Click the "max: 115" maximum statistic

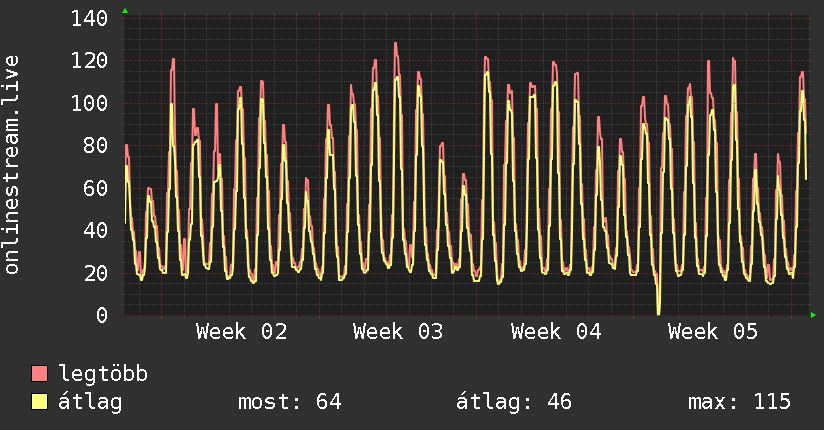(x=739, y=402)
